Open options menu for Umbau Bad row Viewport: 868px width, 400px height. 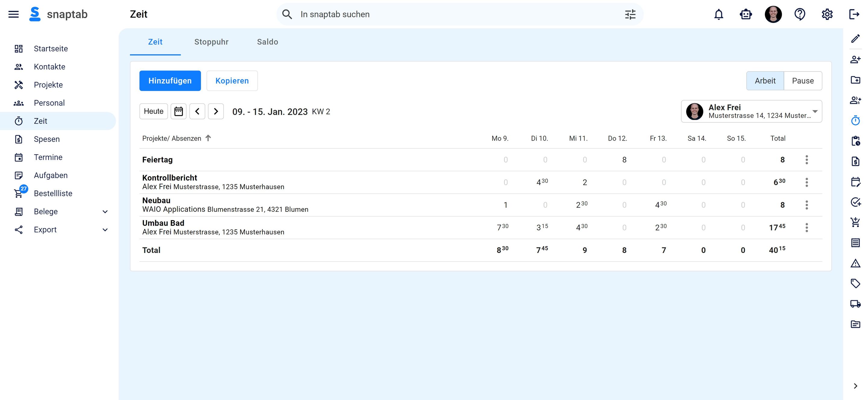(807, 227)
